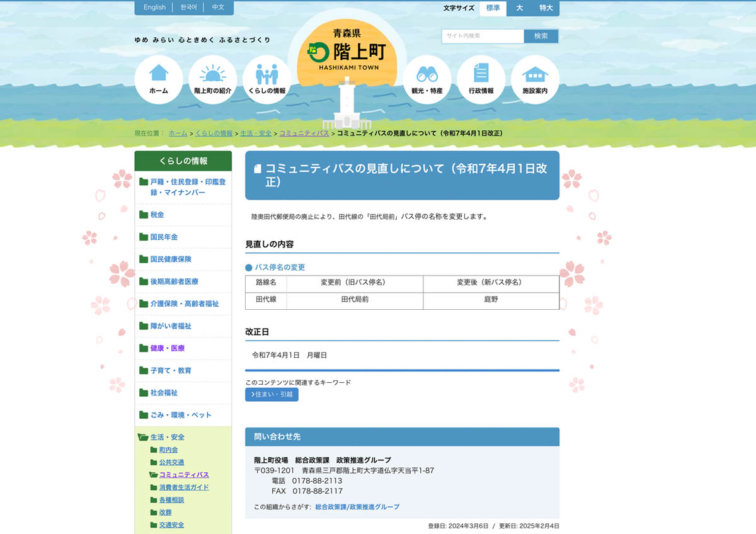Click the 階上町 Hashikami Town logo
Image resolution: width=756 pixels, height=534 pixels.
pos(348,50)
